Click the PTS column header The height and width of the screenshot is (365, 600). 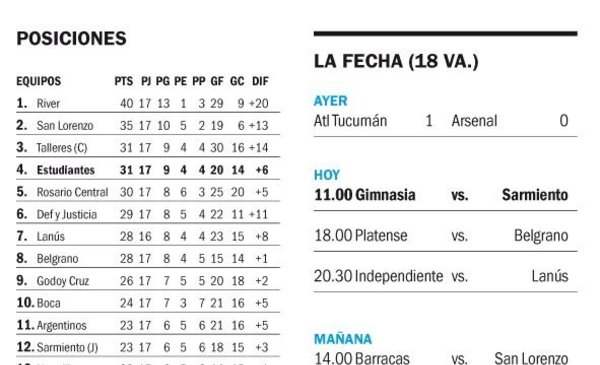pos(124,81)
